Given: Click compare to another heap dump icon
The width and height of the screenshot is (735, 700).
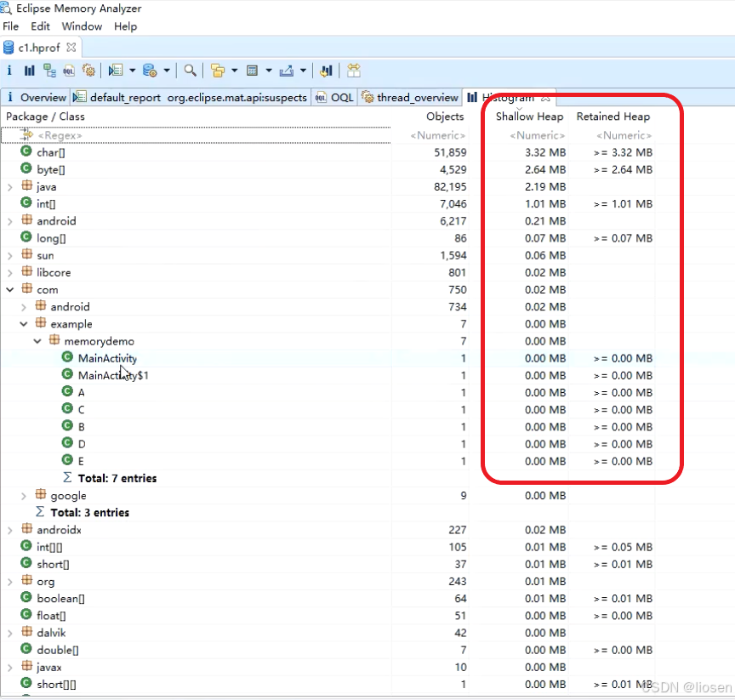Looking at the screenshot, I should [327, 71].
